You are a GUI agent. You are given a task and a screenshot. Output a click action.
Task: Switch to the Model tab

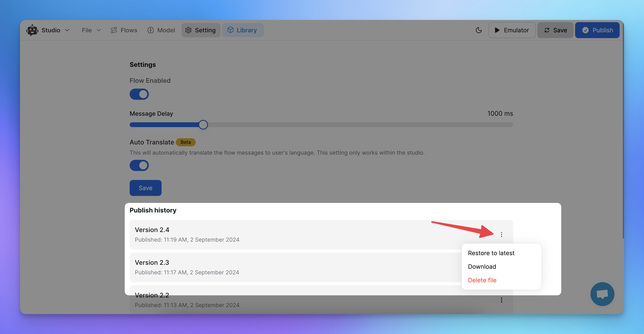point(161,30)
